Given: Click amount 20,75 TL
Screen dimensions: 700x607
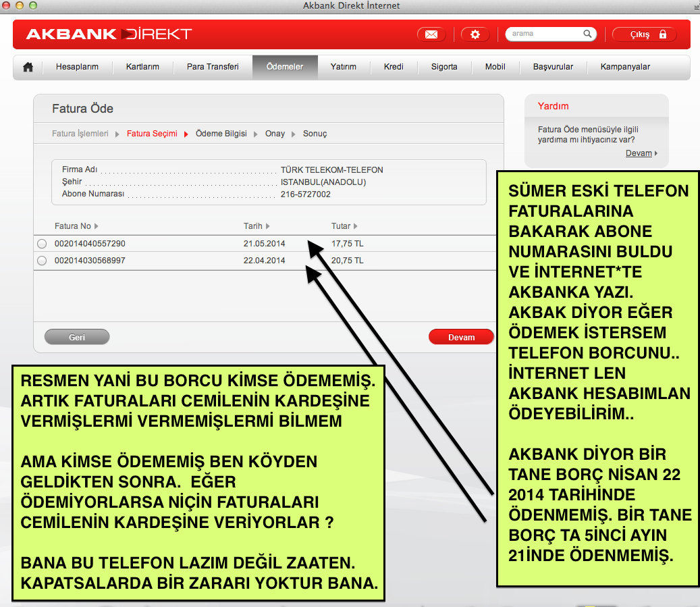Looking at the screenshot, I should point(348,261).
